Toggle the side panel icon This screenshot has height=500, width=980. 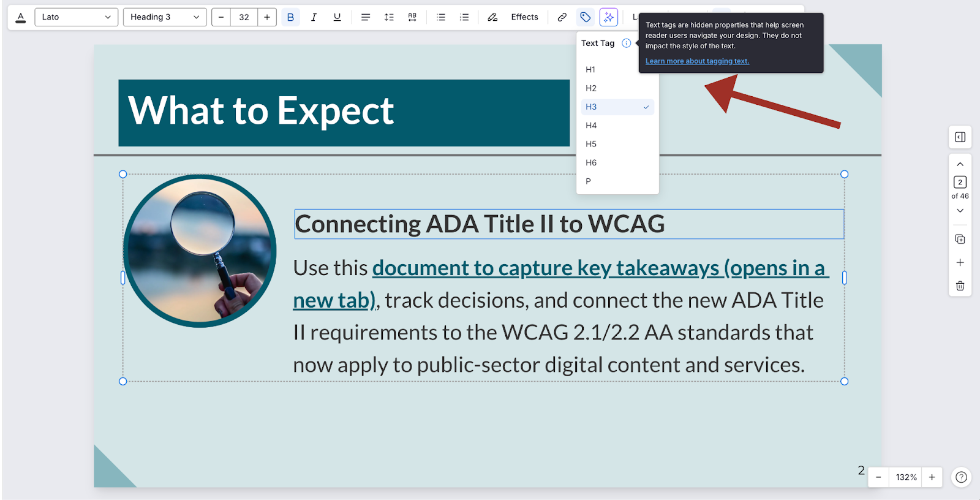(960, 137)
